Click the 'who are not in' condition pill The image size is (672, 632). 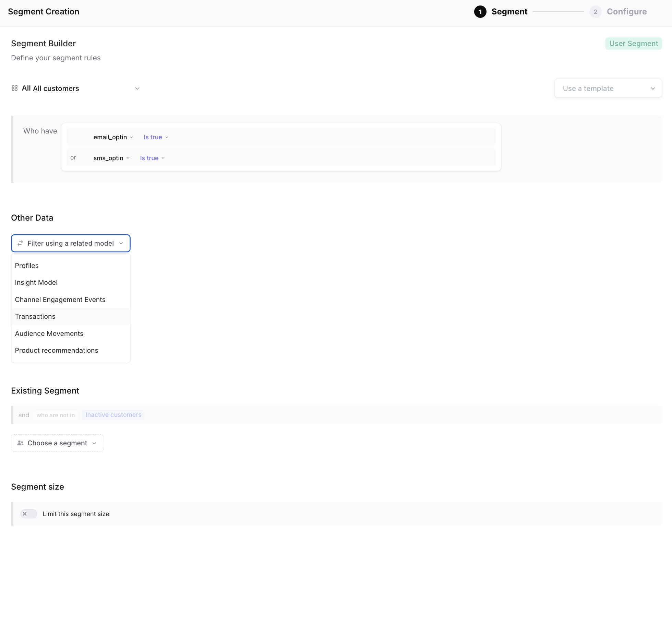56,415
